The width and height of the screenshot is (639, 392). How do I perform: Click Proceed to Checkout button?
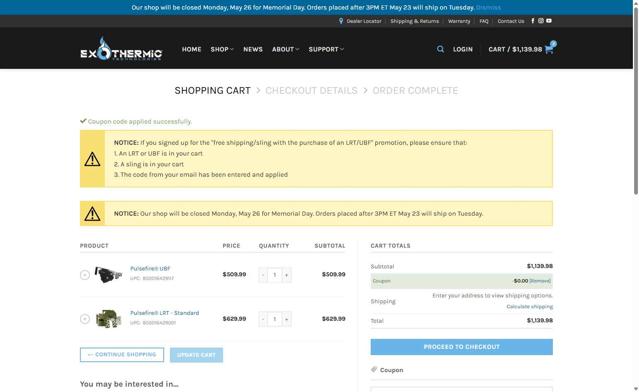462,347
